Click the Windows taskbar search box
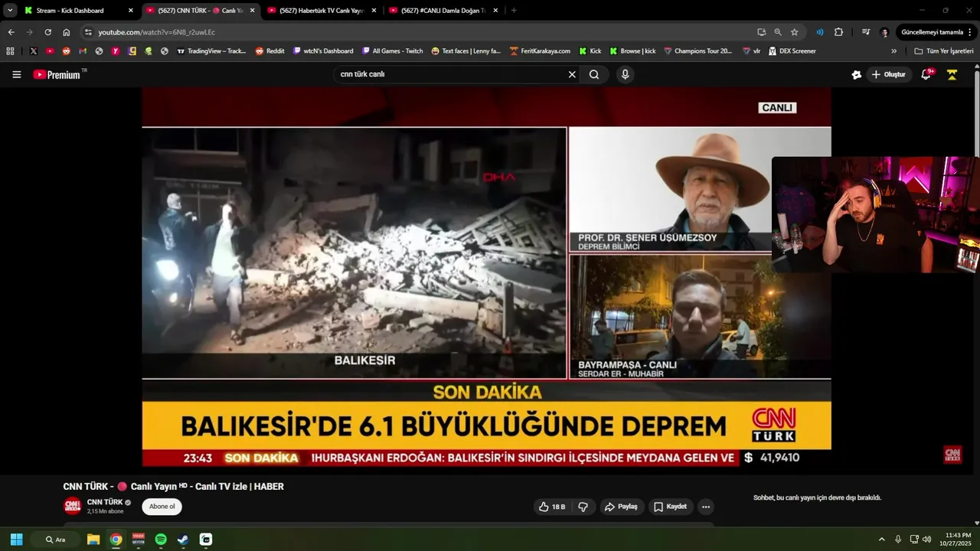Image resolution: width=980 pixels, height=551 pixels. [x=56, y=540]
